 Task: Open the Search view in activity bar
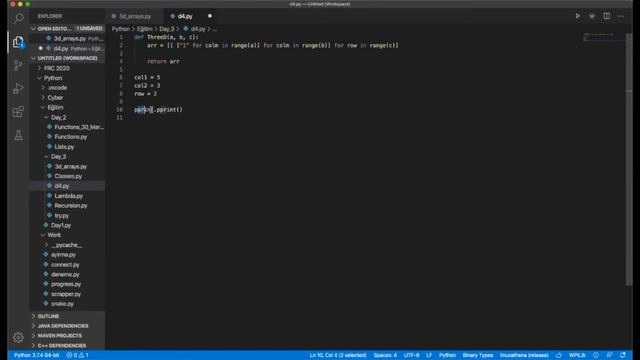pos(18,18)
